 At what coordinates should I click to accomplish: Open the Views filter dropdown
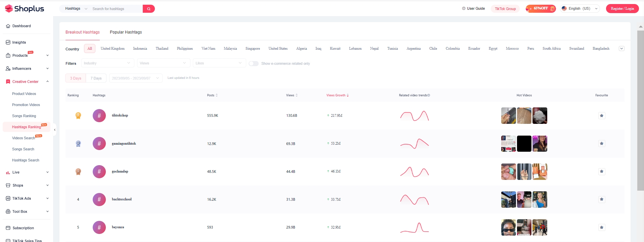(x=164, y=63)
